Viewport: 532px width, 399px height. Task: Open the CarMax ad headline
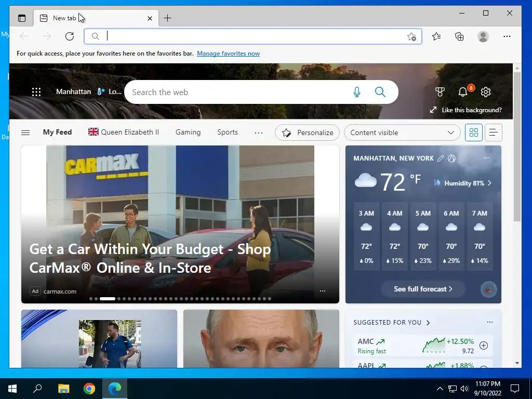pos(150,259)
